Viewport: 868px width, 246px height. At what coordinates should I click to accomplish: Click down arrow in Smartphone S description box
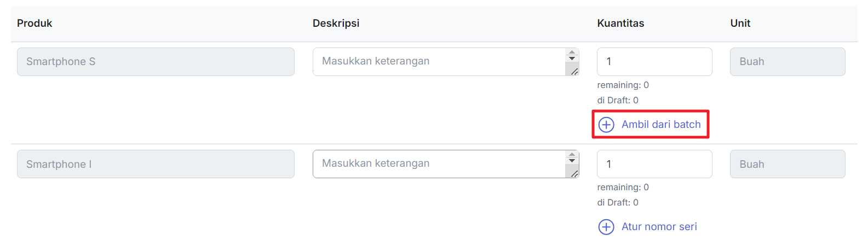tap(572, 58)
